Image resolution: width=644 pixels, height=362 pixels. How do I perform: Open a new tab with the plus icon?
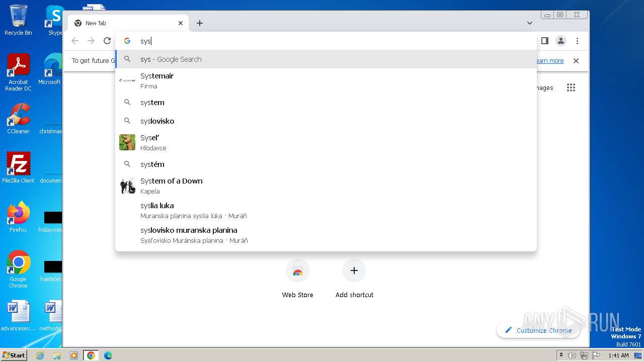(200, 23)
